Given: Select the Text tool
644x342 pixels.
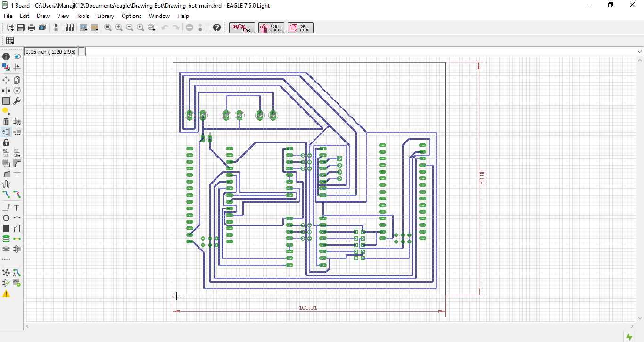Looking at the screenshot, I should point(17,207).
